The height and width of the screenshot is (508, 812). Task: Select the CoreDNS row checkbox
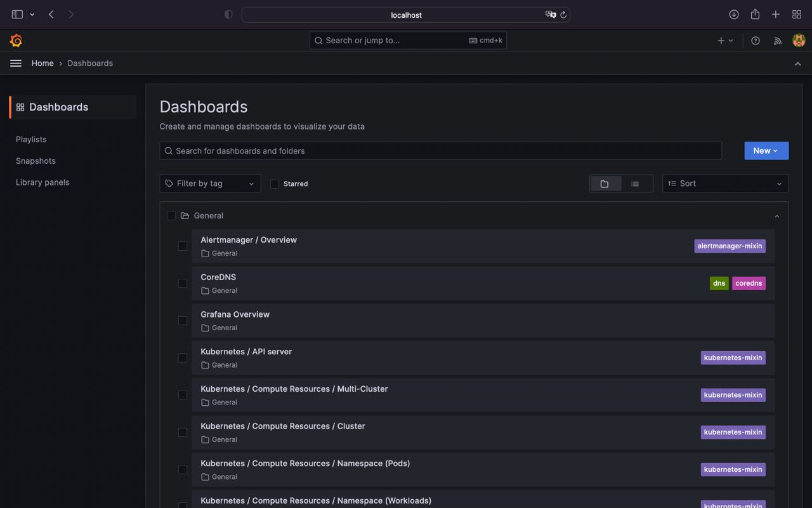[183, 283]
